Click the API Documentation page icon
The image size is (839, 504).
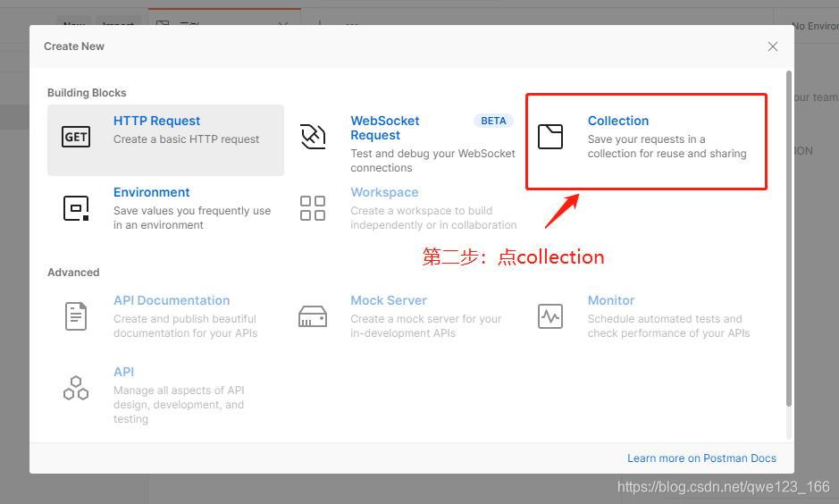point(76,316)
